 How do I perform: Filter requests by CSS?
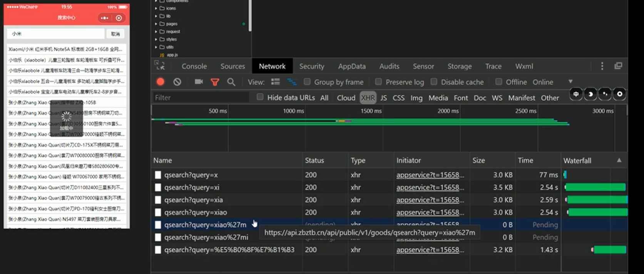(398, 98)
